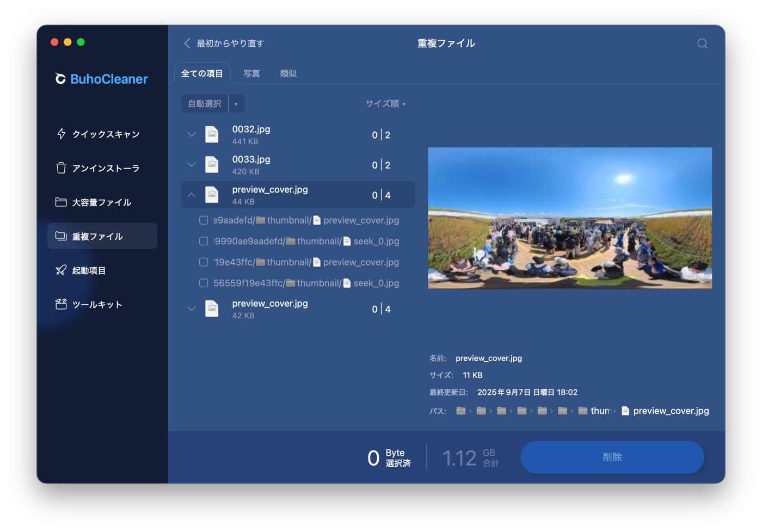The width and height of the screenshot is (762, 532).
Task: Select the seek_0.jpg duplicate checkbox
Action: (204, 241)
